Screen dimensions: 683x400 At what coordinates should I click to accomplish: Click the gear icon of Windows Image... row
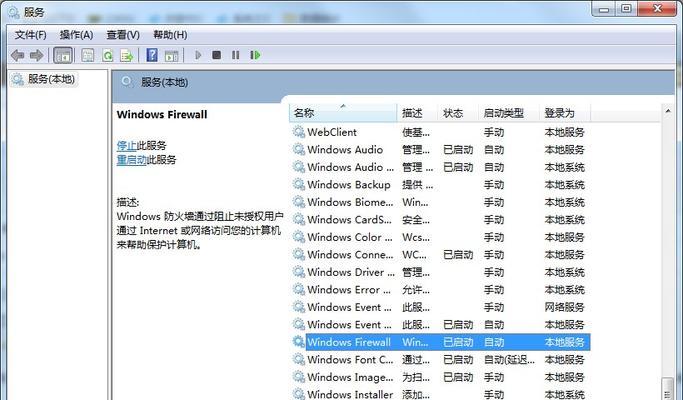[299, 377]
